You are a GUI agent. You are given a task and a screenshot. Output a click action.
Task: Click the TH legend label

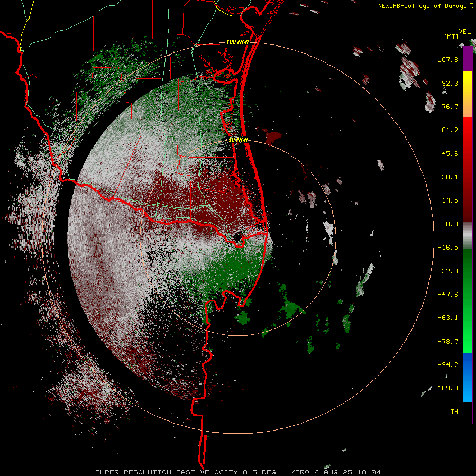pos(454,412)
